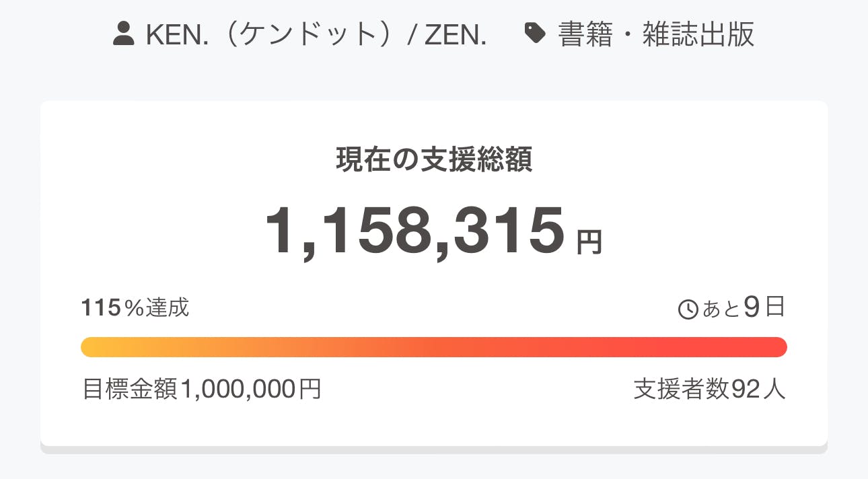Screen dimensions: 868x479
Task: Click the 円 symbol after the total amount
Action: (x=589, y=242)
